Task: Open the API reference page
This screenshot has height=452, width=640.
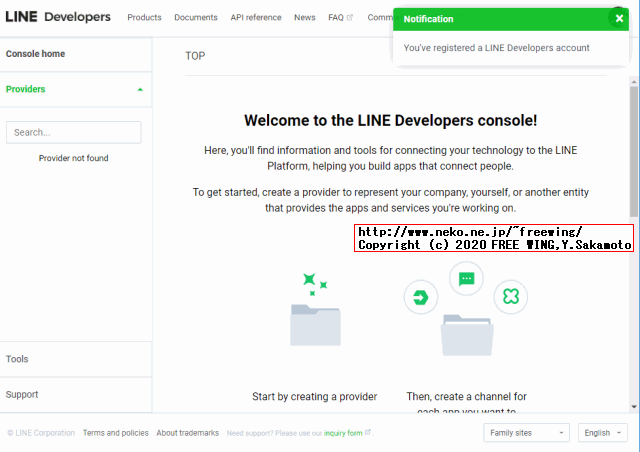Action: (256, 18)
